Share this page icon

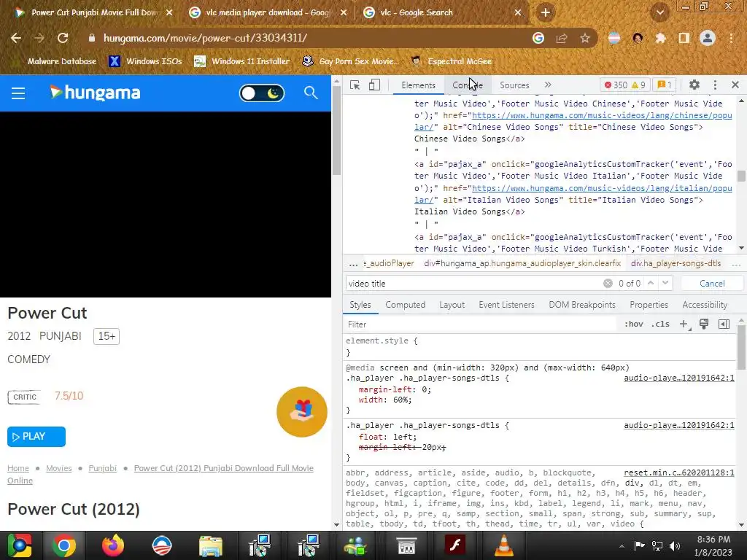tap(562, 38)
